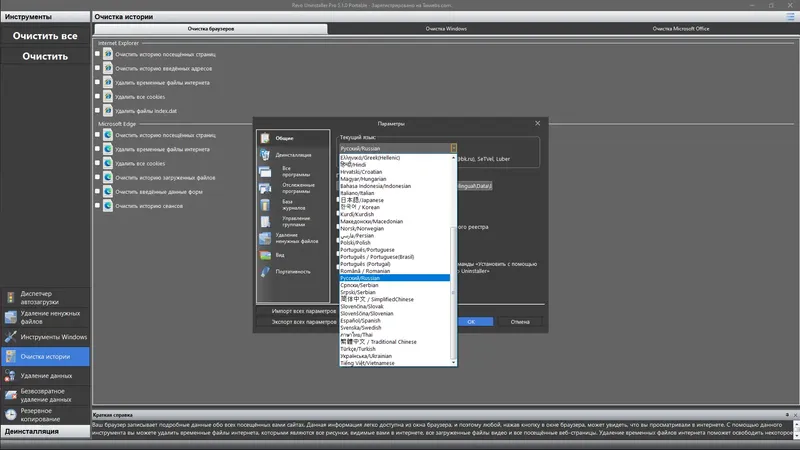The width and height of the screenshot is (800, 450).
Task: Open the Инструменты section header
Action: 45,17
